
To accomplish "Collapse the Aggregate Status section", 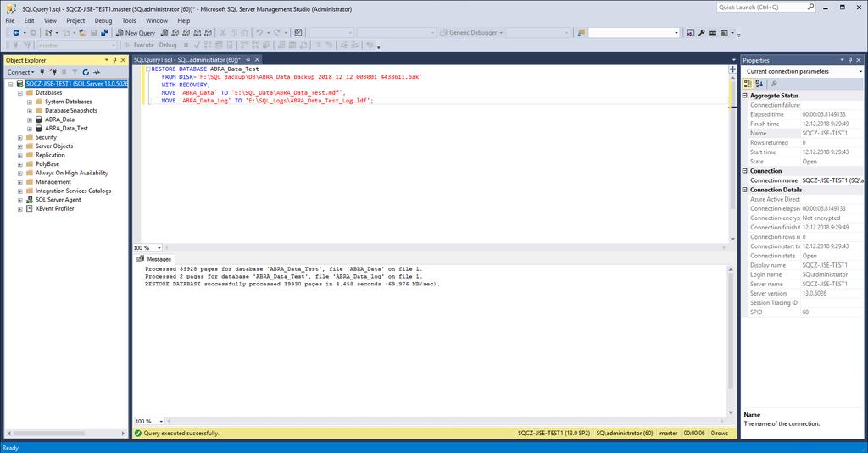I will point(744,96).
